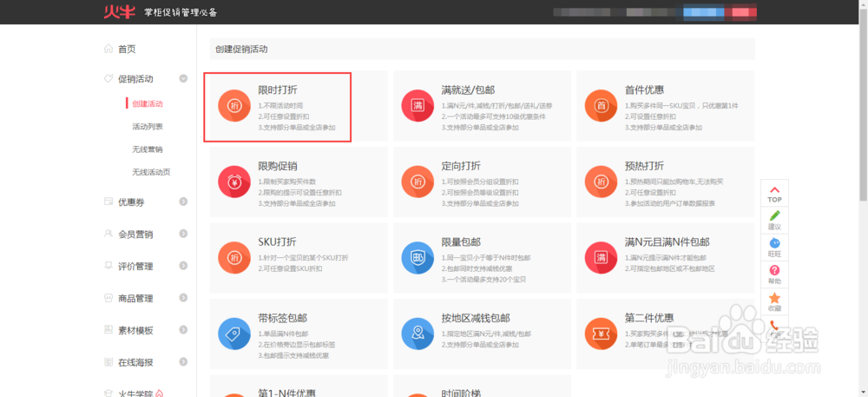The height and width of the screenshot is (397, 868).
Task: Select 创建活动 submenu item
Action: (148, 103)
